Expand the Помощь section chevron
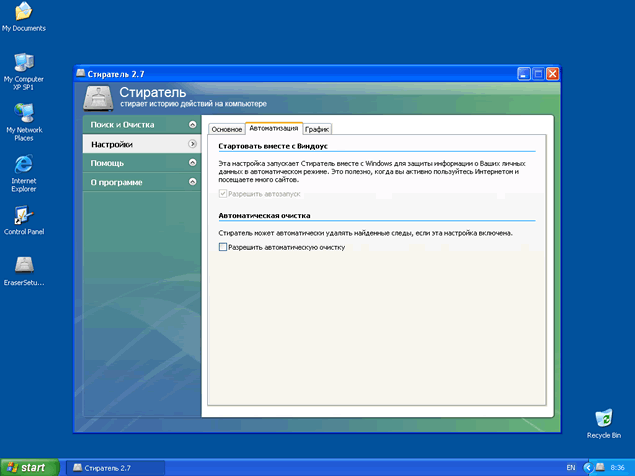Image resolution: width=635 pixels, height=476 pixels. click(191, 163)
